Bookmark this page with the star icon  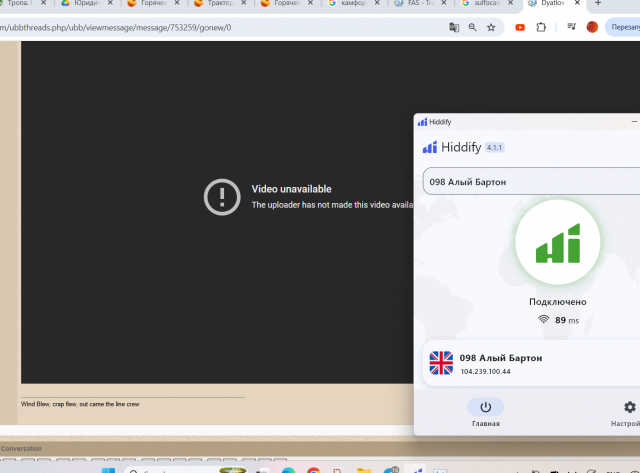[489, 27]
